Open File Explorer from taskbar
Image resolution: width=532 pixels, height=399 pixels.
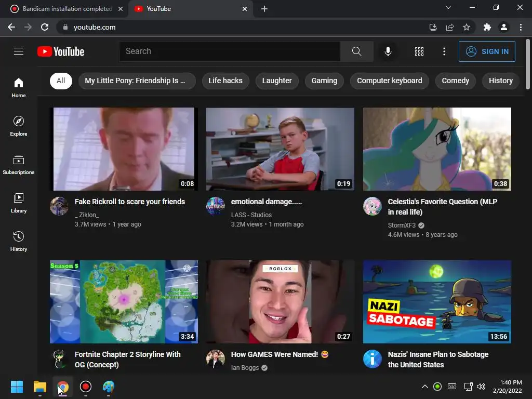coord(39,387)
